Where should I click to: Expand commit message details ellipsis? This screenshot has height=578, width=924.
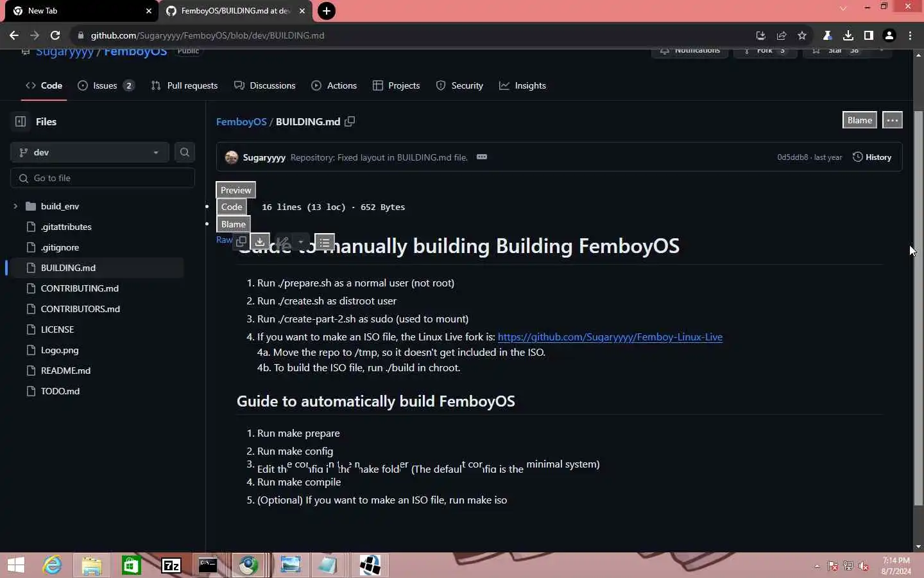pyautogui.click(x=482, y=157)
